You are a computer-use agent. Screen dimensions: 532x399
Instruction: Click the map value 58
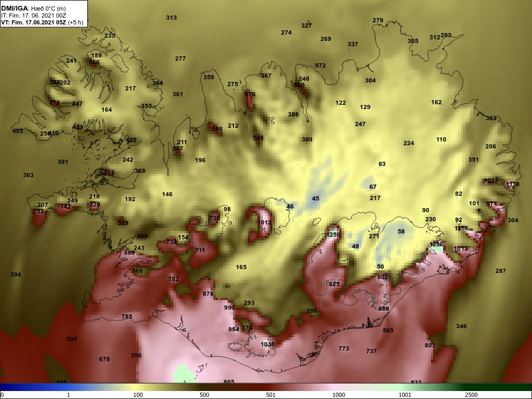[x=401, y=231]
